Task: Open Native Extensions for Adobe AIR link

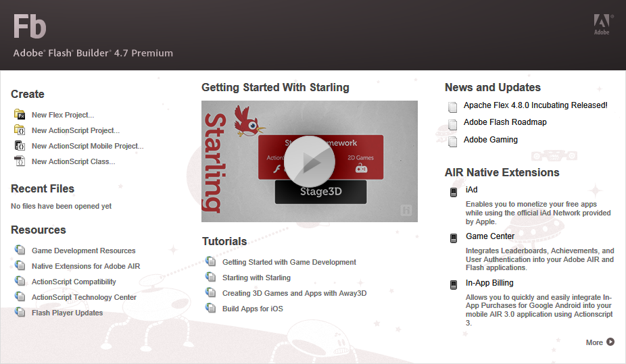Action: [x=86, y=266]
